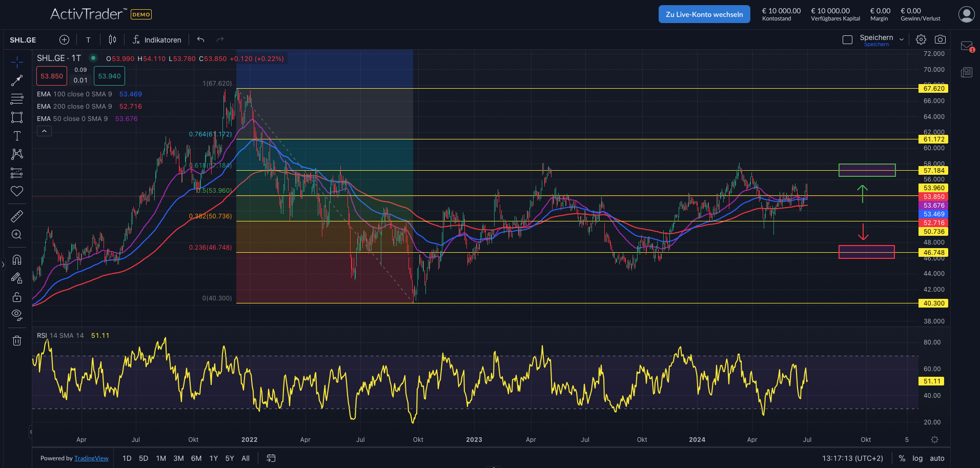980x468 pixels.
Task: Select the 1Y time range
Action: [x=214, y=458]
